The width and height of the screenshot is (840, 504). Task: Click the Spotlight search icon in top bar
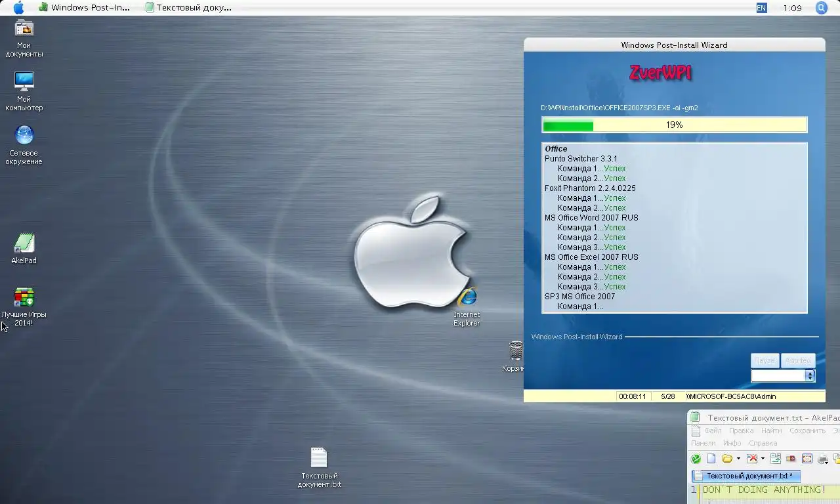point(821,8)
